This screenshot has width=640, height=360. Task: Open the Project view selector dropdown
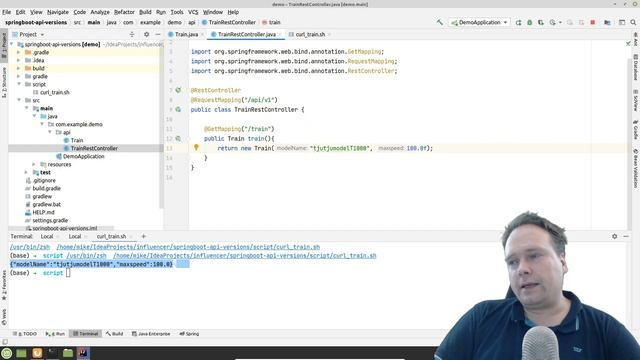(28, 34)
